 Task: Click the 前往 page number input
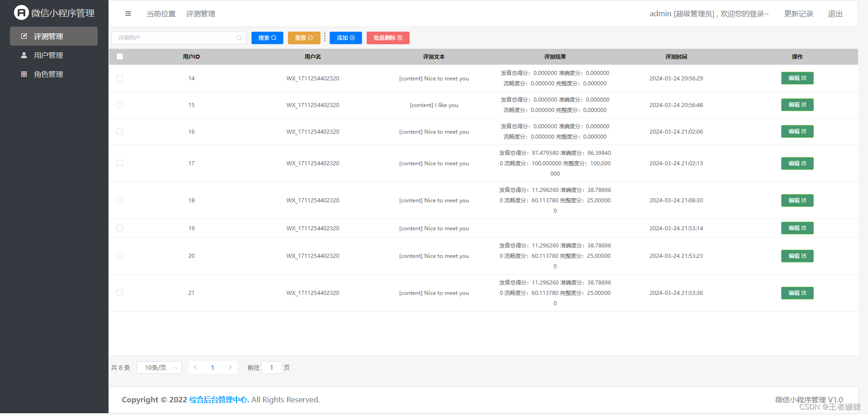[x=272, y=368]
